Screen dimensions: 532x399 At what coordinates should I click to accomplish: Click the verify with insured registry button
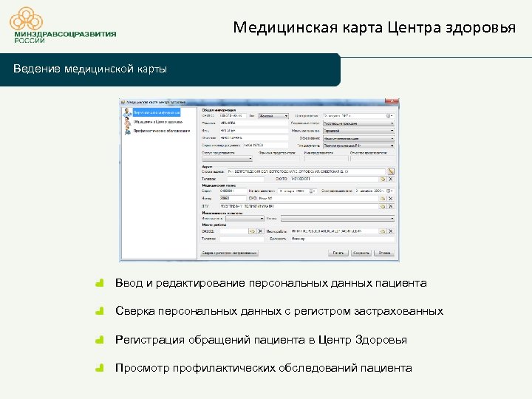pos(230,253)
